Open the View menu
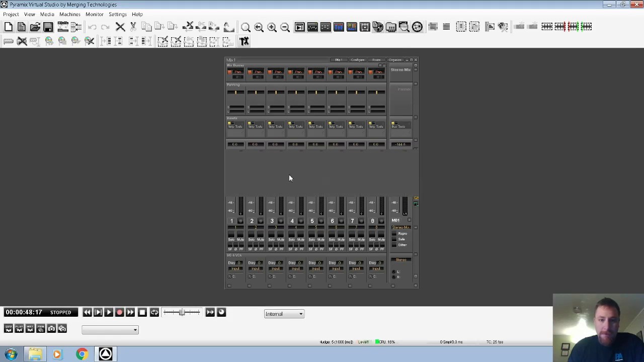The height and width of the screenshot is (362, 644). tap(30, 14)
